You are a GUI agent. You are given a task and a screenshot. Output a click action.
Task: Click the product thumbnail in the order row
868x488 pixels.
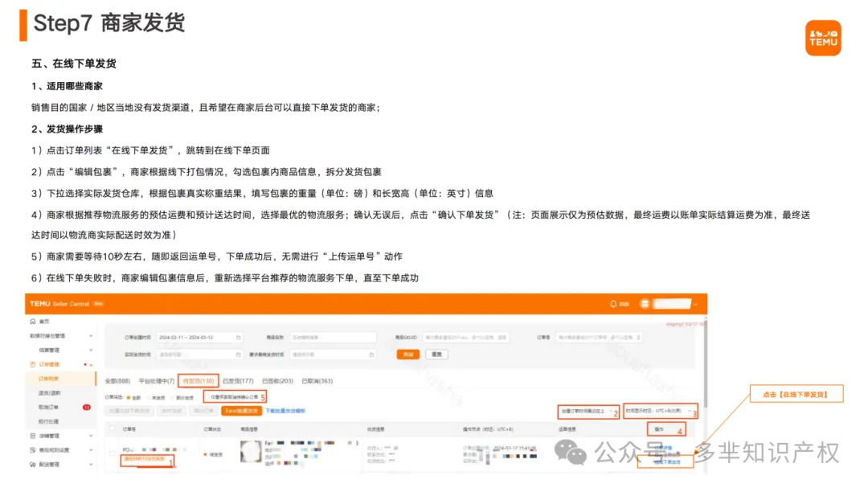point(251,452)
